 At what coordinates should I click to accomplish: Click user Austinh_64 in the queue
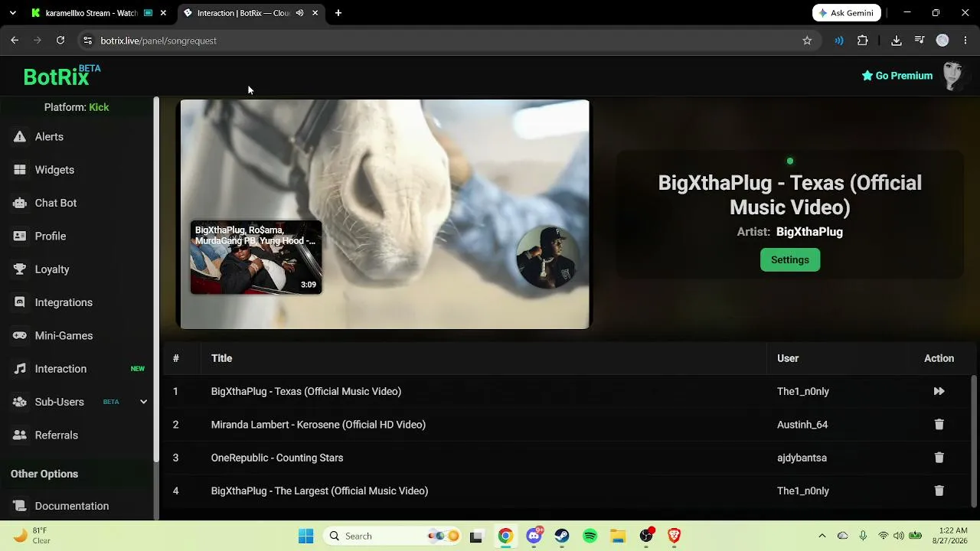[x=802, y=425]
